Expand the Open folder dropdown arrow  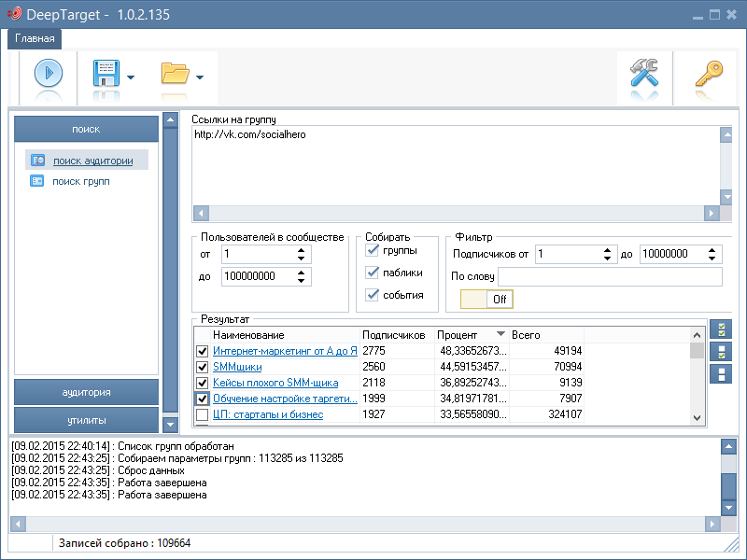point(200,77)
